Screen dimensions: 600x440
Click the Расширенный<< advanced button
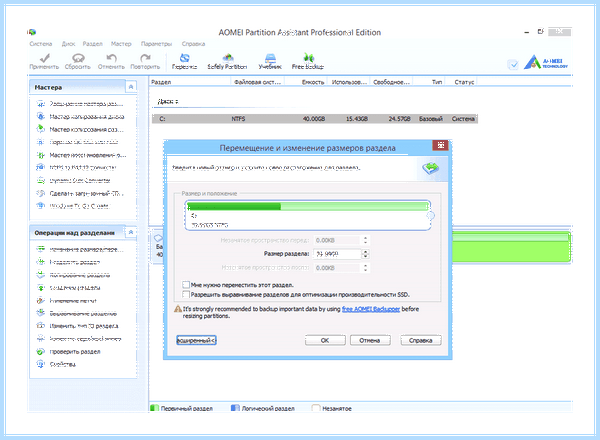[196, 340]
